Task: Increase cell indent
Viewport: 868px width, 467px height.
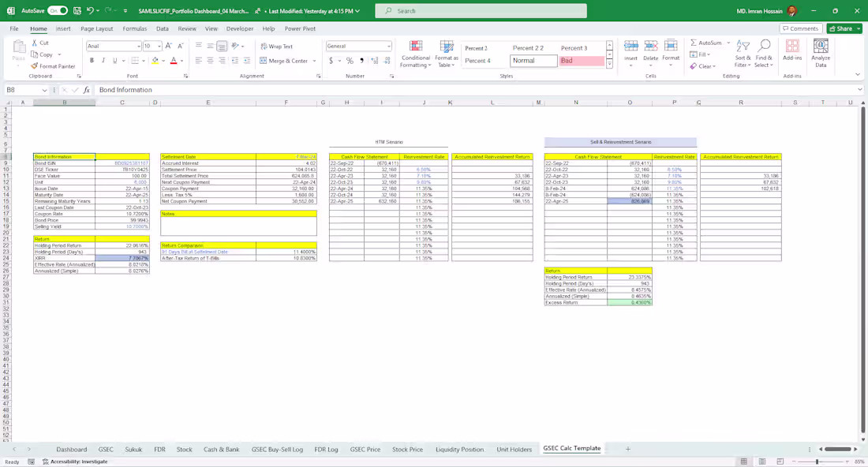Action: pyautogui.click(x=247, y=60)
